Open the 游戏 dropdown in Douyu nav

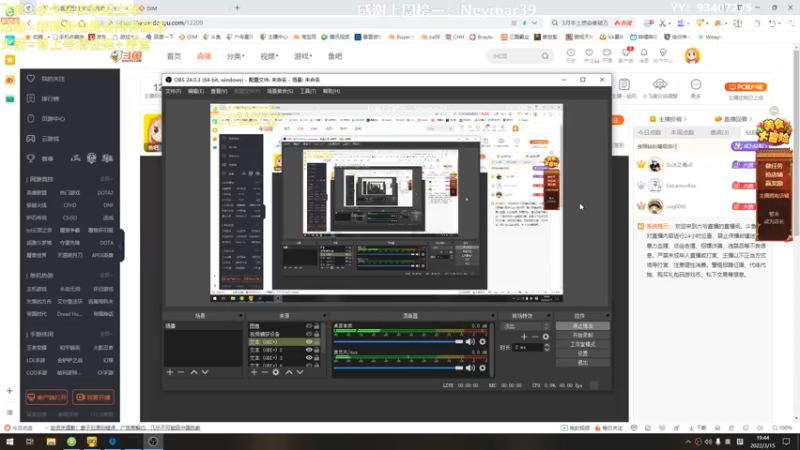click(x=303, y=56)
